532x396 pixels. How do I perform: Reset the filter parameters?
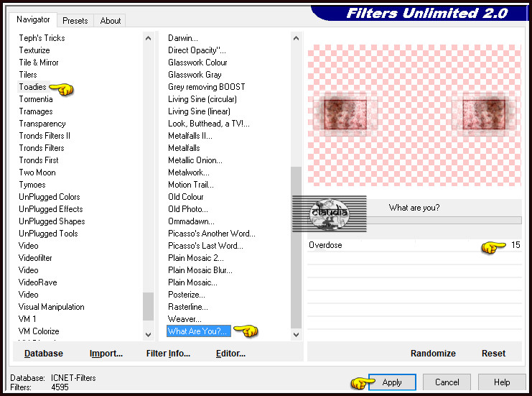pos(493,354)
